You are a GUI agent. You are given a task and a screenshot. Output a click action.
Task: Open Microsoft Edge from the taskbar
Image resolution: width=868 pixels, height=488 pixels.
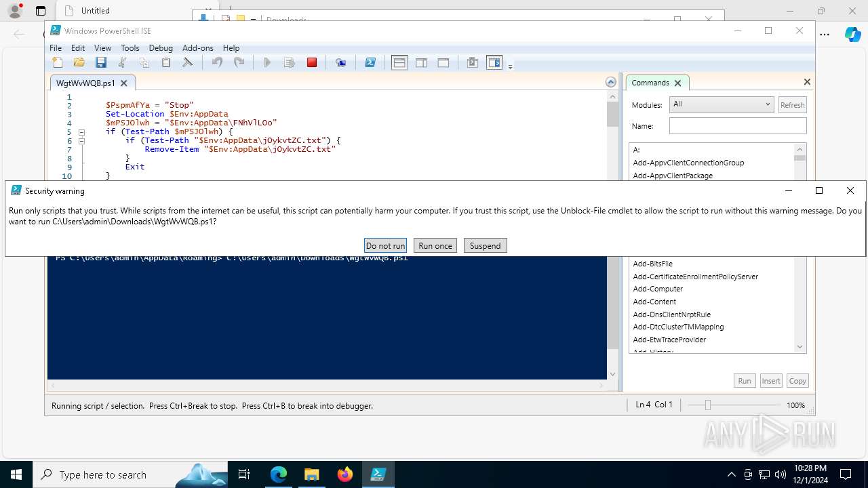pos(279,474)
